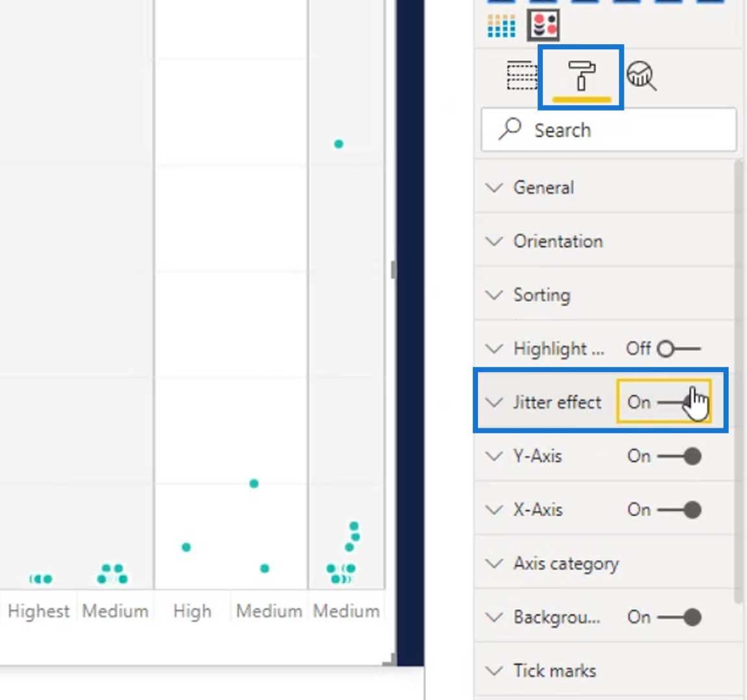Expand the Sorting section
Screen dimensions: 747x700
(x=541, y=296)
